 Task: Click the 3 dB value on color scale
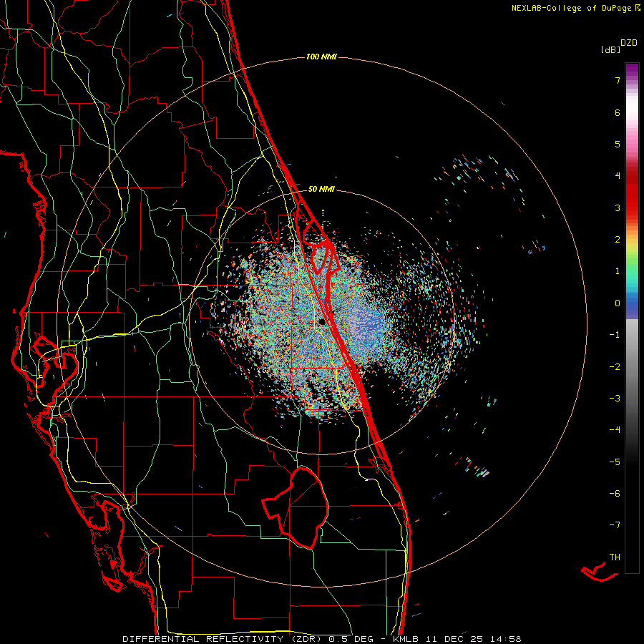point(618,208)
